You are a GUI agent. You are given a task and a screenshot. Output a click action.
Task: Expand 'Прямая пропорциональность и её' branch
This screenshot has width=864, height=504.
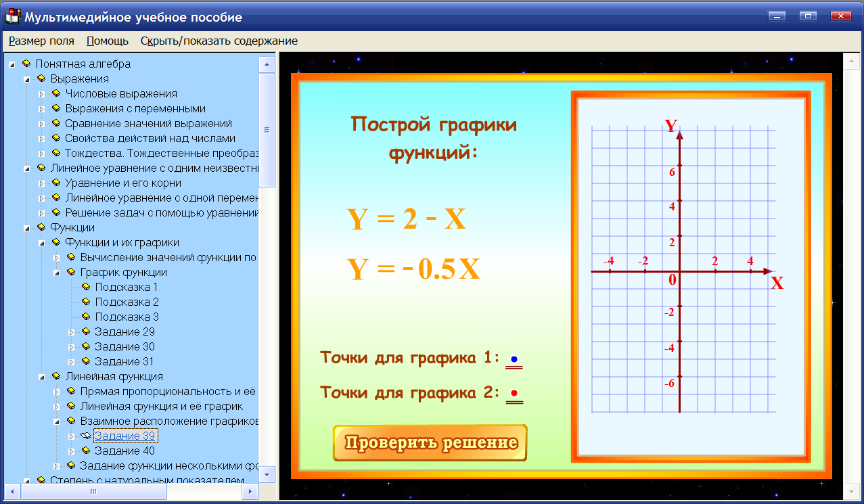[57, 391]
